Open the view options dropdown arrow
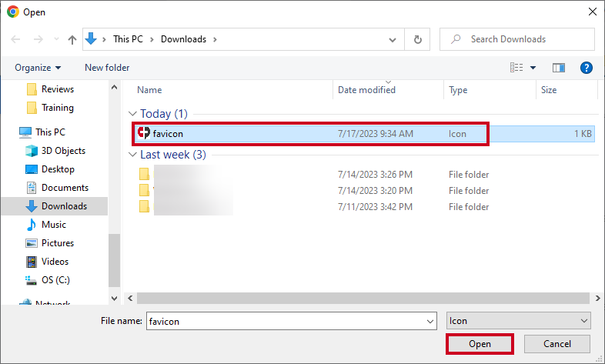 coord(533,68)
